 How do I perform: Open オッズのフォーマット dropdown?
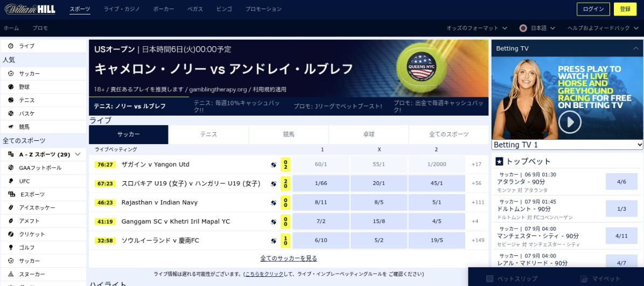pyautogui.click(x=477, y=28)
